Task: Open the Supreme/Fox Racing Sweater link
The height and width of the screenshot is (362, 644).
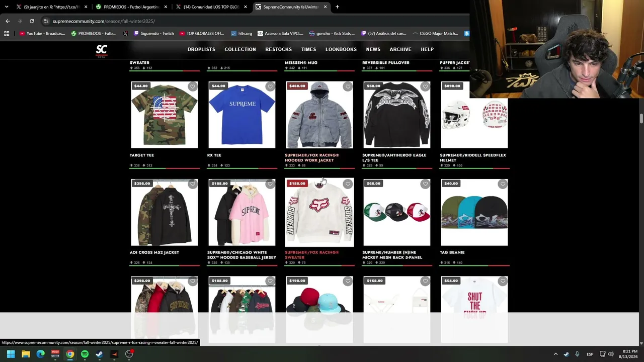Action: (312, 255)
